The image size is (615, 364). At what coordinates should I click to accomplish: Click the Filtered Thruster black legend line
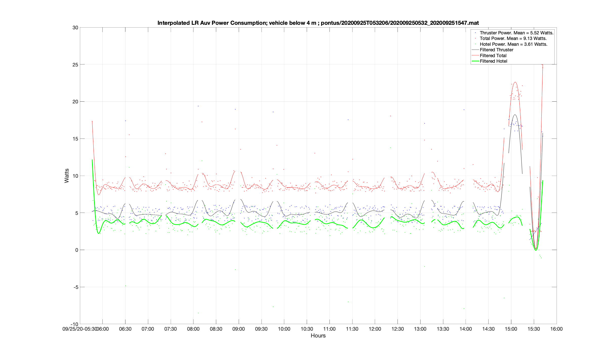[x=475, y=50]
